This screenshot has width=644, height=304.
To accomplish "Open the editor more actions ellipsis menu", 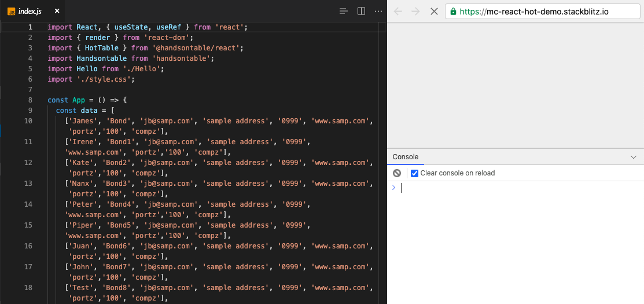I will click(378, 11).
